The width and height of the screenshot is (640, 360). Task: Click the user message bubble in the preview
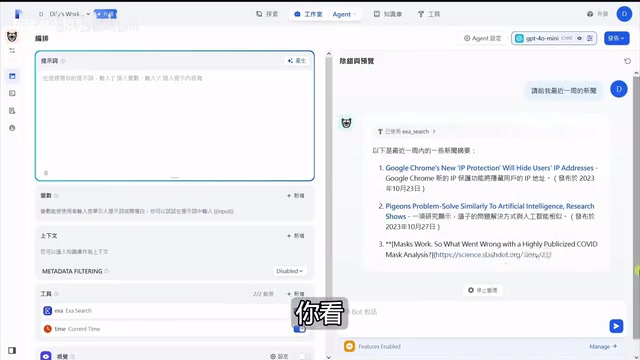coord(564,90)
